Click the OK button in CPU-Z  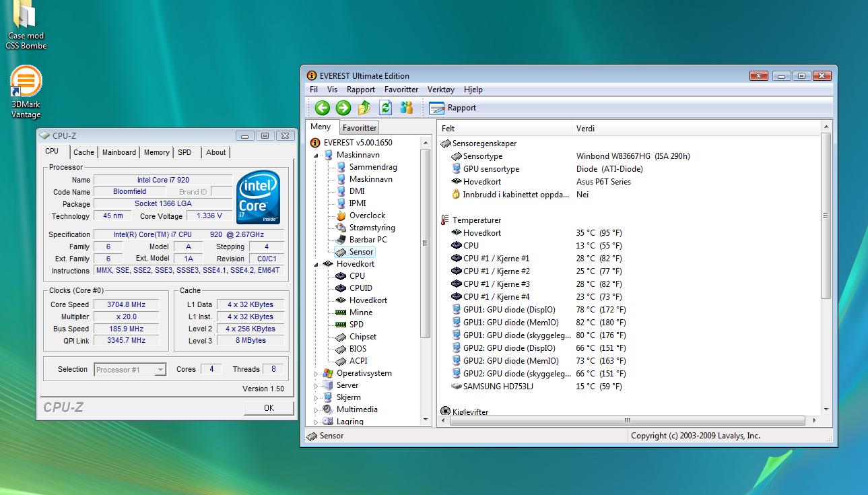click(x=269, y=407)
